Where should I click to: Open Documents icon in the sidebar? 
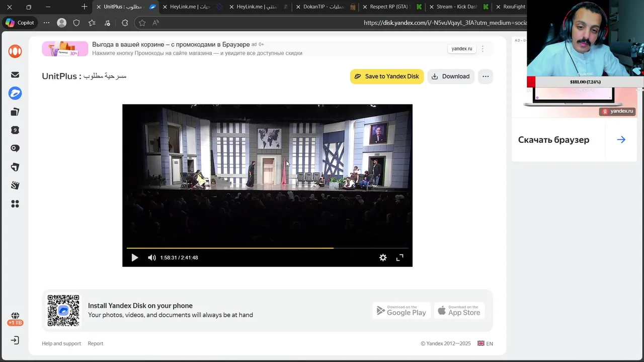[x=15, y=112]
